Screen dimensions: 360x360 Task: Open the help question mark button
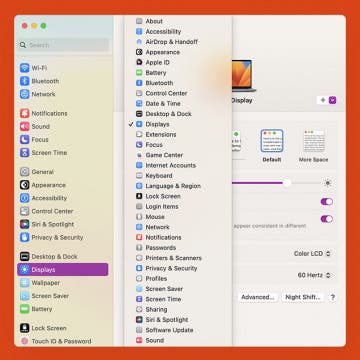332,297
